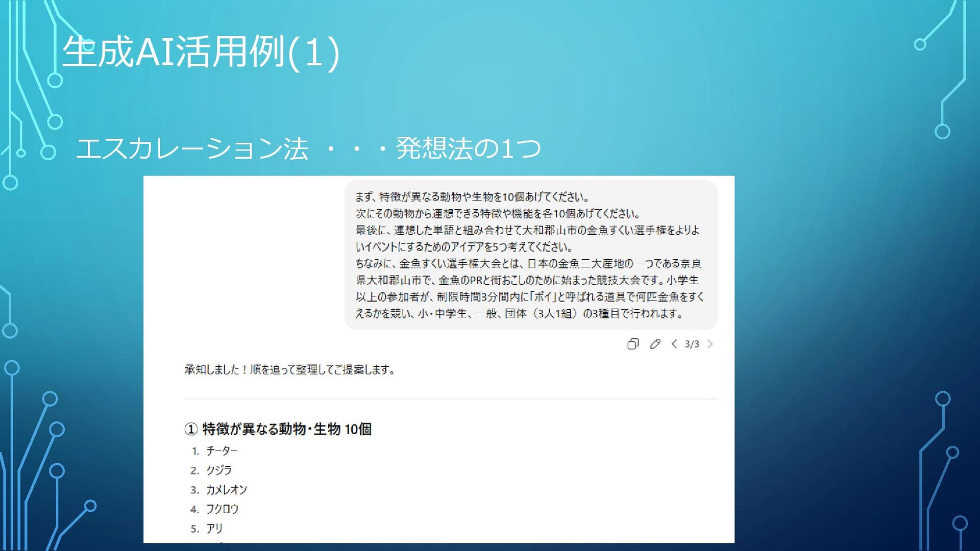This screenshot has height=551, width=980.
Task: Click the edit message pencil icon
Action: [655, 344]
